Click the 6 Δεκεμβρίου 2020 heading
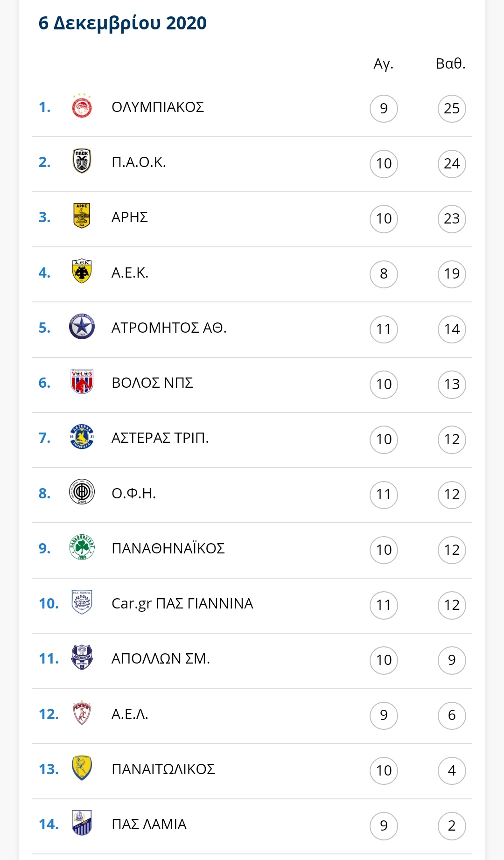 coord(122,23)
